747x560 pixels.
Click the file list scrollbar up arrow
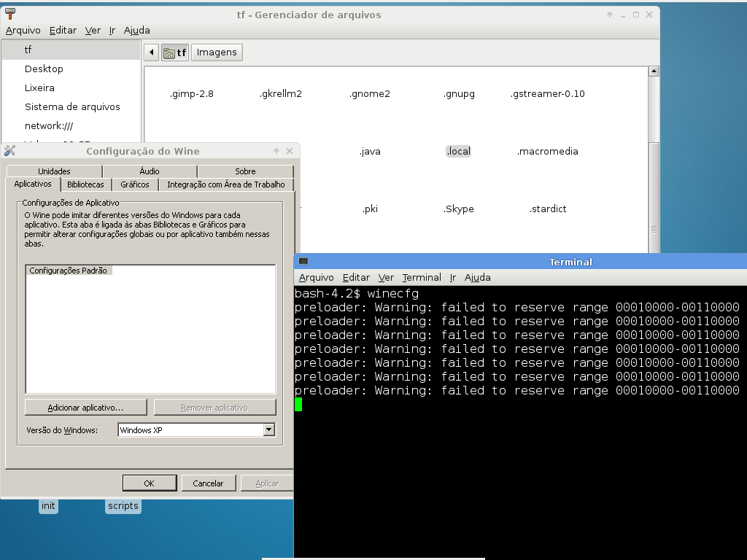(x=654, y=71)
